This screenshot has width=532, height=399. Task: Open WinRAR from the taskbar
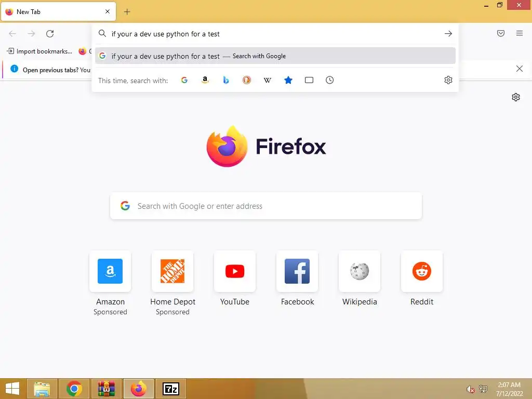coord(107,389)
